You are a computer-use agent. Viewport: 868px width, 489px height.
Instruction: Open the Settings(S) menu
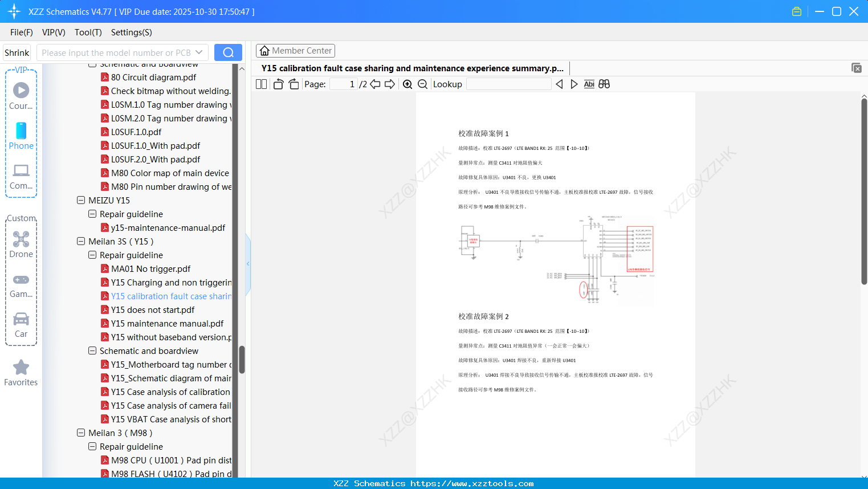click(132, 32)
